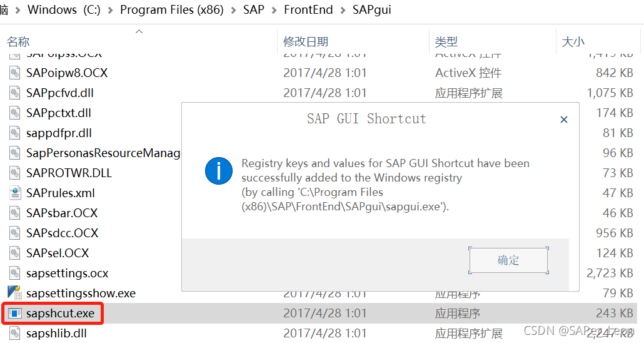Select the SAPpctxt.dll file name
Viewport: 644px width, 343px height.
tap(59, 113)
